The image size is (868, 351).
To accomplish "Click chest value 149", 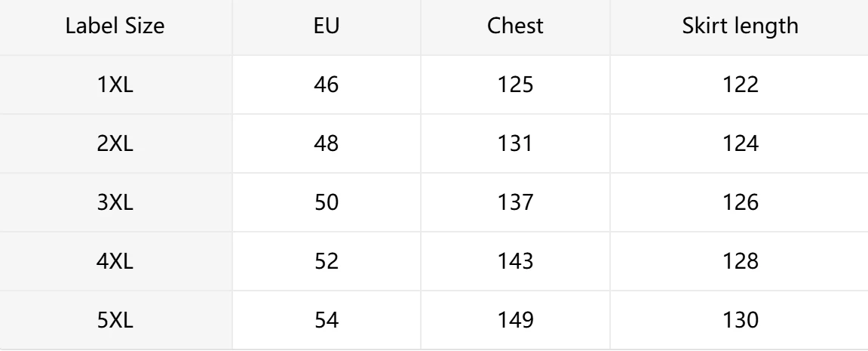I will tap(515, 320).
